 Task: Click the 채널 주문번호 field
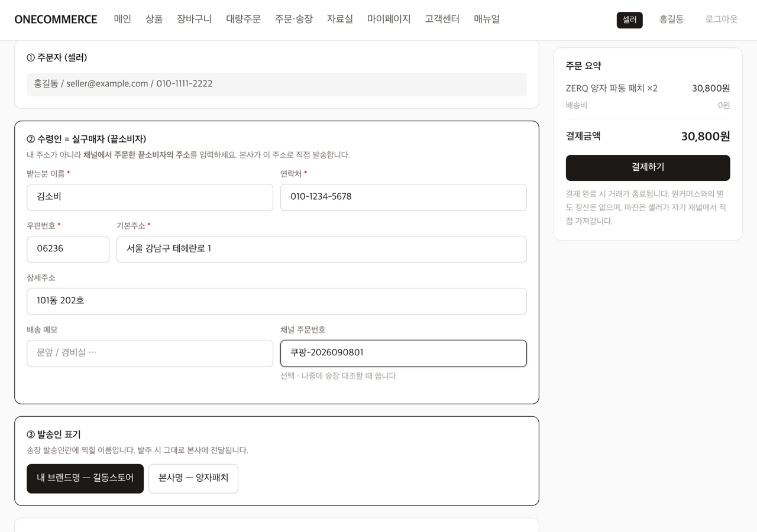pos(403,353)
